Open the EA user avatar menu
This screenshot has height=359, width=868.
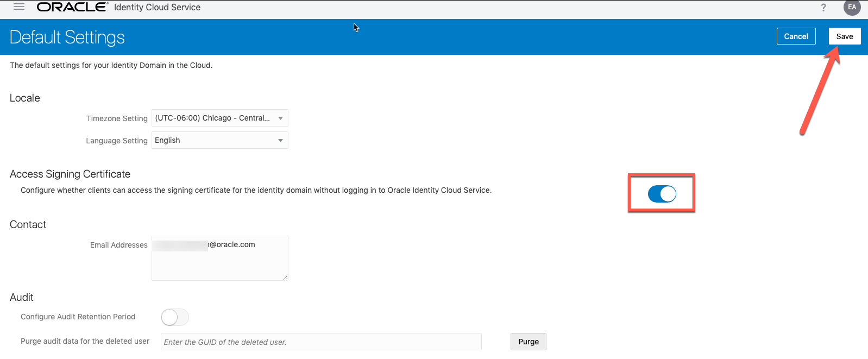pyautogui.click(x=852, y=7)
